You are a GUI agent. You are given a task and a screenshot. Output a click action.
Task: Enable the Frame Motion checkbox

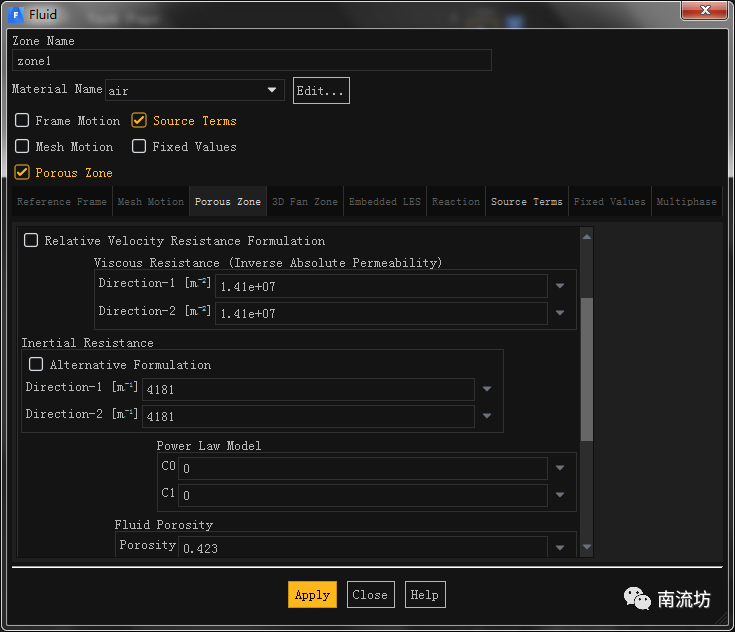tap(22, 121)
